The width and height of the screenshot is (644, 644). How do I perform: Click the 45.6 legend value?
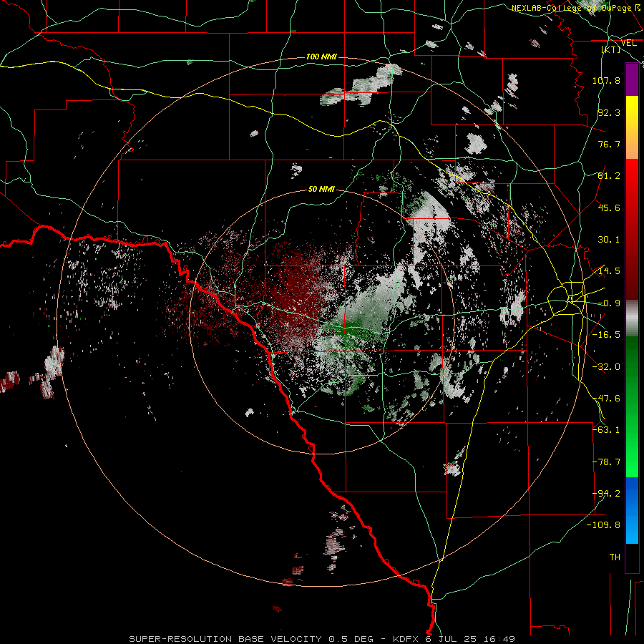tap(609, 208)
